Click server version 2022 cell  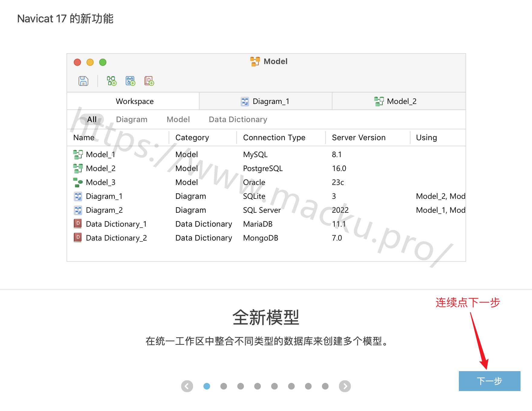coord(340,210)
